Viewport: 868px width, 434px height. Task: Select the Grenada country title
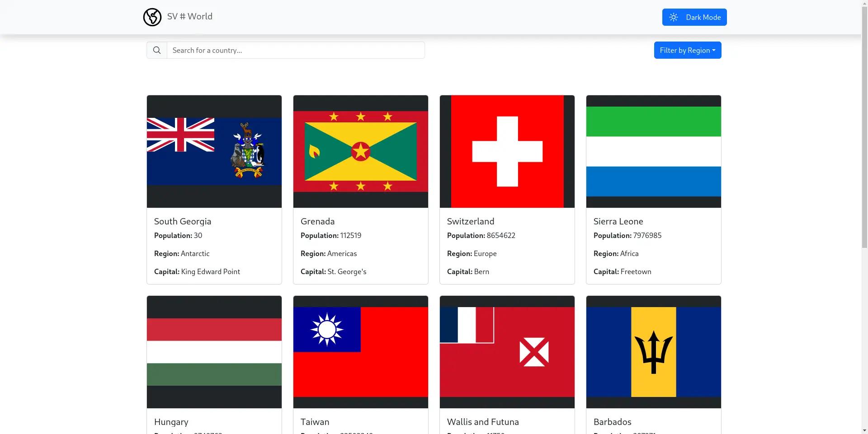pyautogui.click(x=318, y=221)
